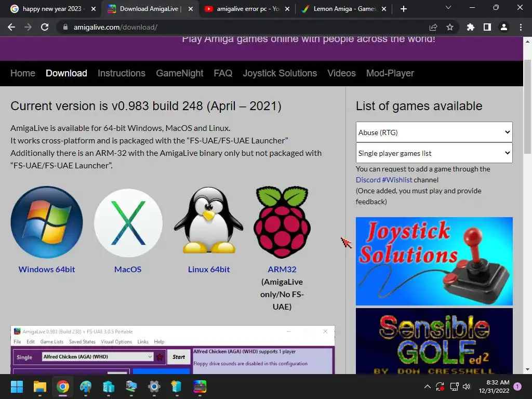Click the ARM32 download link

coord(282,270)
